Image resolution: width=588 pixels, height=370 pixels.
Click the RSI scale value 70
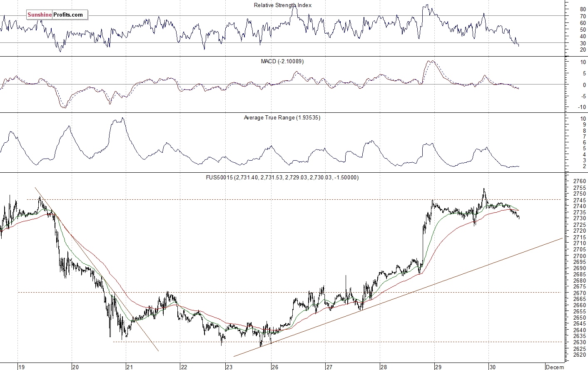(x=583, y=16)
